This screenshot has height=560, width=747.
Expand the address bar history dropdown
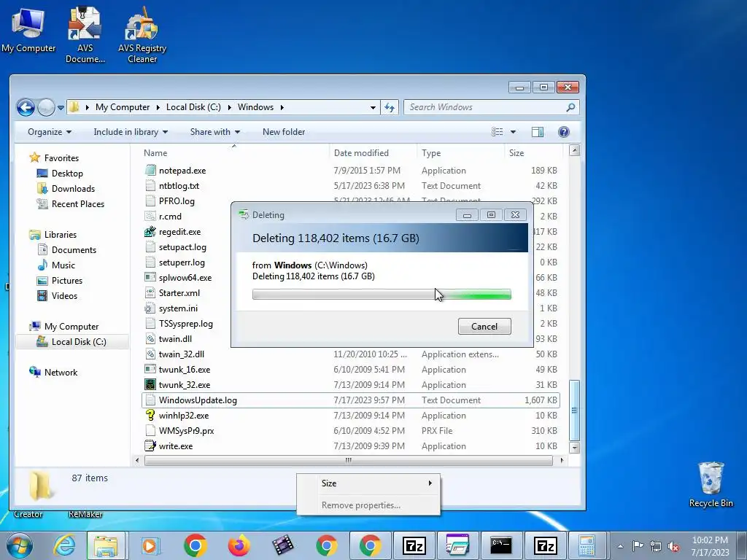[x=373, y=108]
